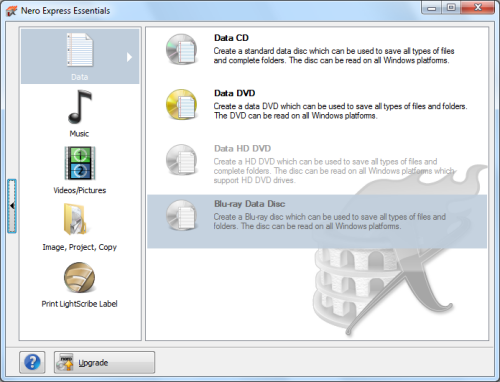Click the Data CD description text

pyautogui.click(x=334, y=56)
